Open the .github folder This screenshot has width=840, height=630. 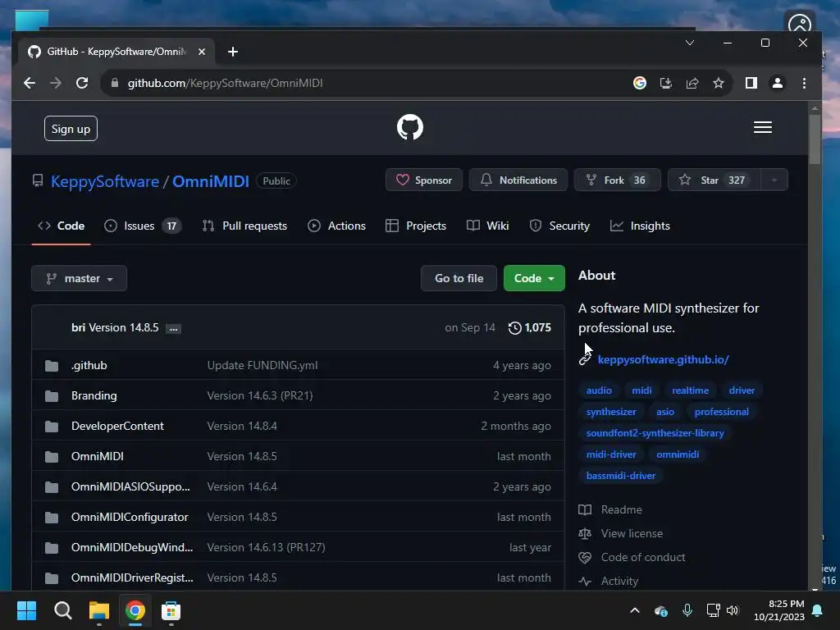89,365
